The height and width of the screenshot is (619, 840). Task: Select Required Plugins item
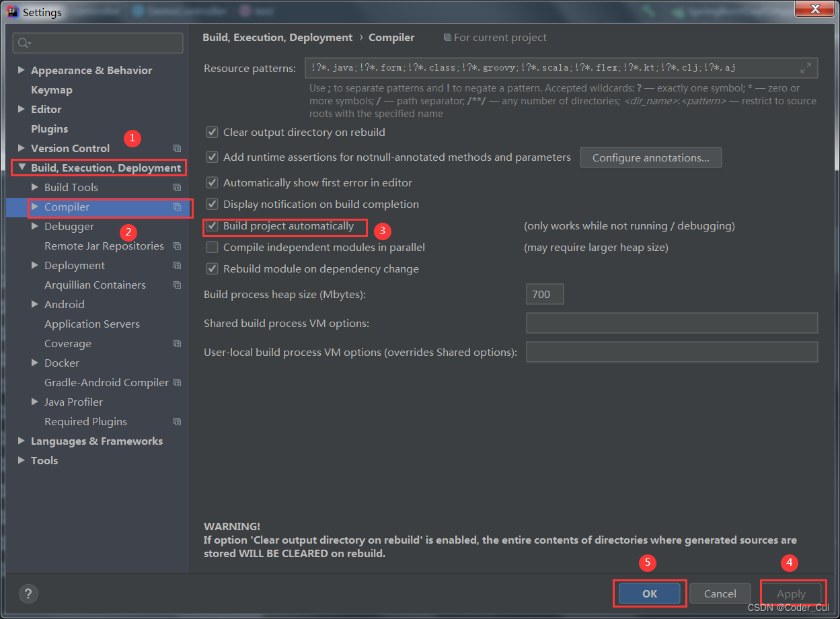(85, 422)
